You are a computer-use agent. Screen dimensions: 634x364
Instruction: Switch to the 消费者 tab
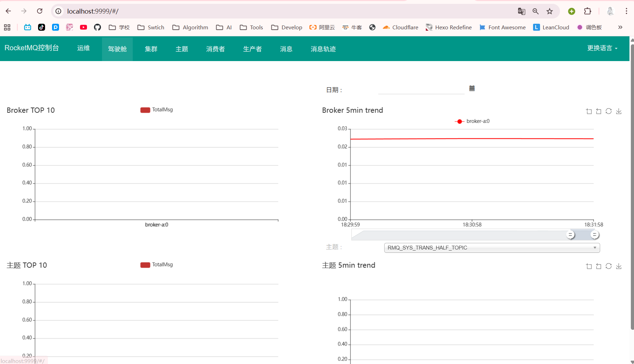[215, 49]
